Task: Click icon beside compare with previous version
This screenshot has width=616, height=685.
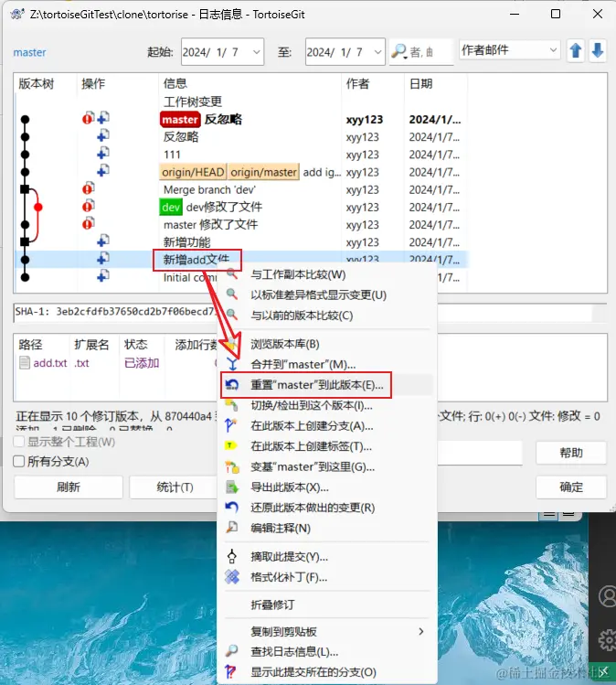Action: (232, 315)
